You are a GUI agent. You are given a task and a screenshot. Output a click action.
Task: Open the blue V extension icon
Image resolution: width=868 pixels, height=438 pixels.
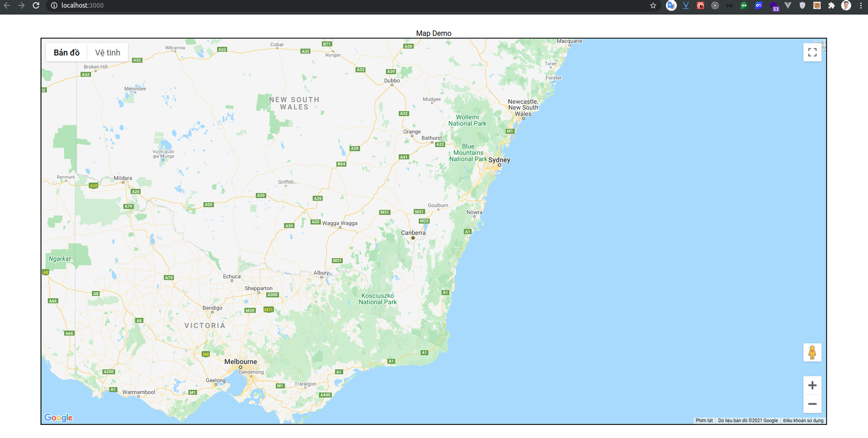tap(685, 5)
